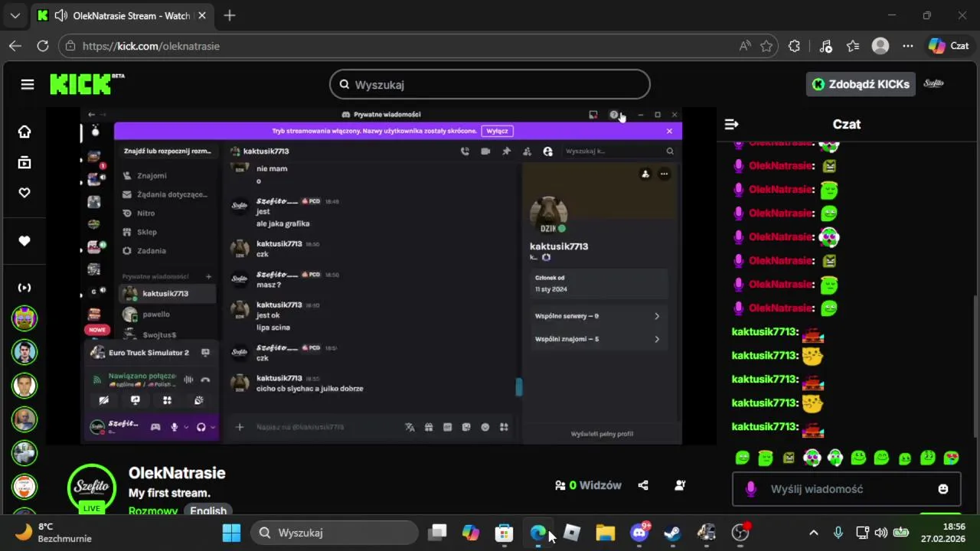Open Discord from the Windows taskbar
This screenshot has height=551, width=980.
639,533
